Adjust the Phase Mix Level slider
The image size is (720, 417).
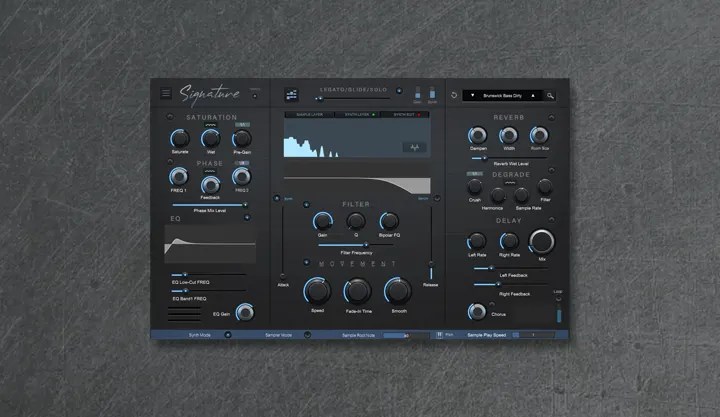(x=210, y=205)
